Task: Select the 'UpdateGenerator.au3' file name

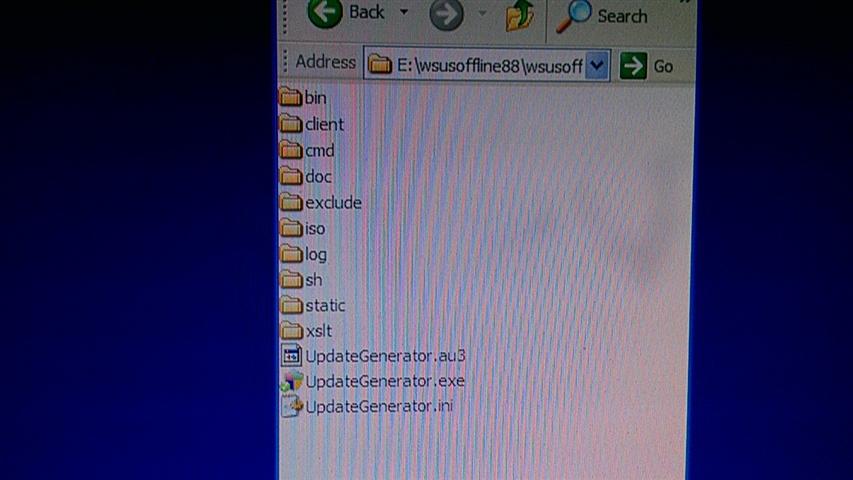Action: click(x=386, y=356)
